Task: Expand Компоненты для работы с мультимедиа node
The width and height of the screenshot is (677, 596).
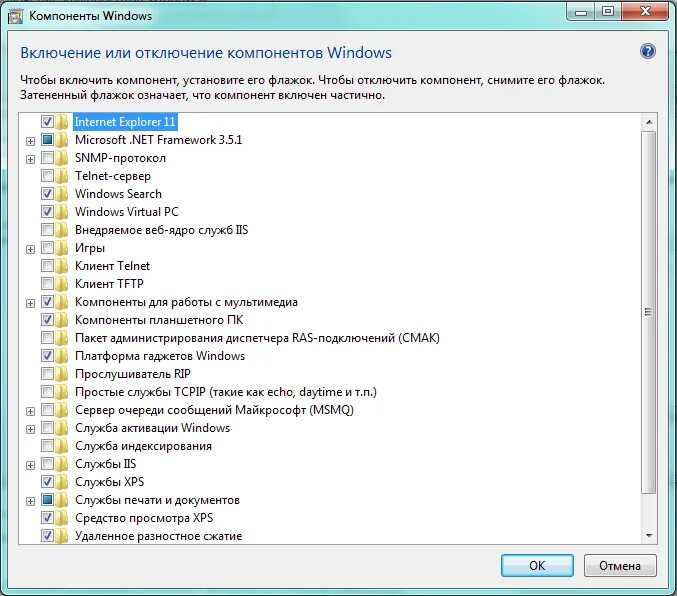Action: (x=30, y=303)
